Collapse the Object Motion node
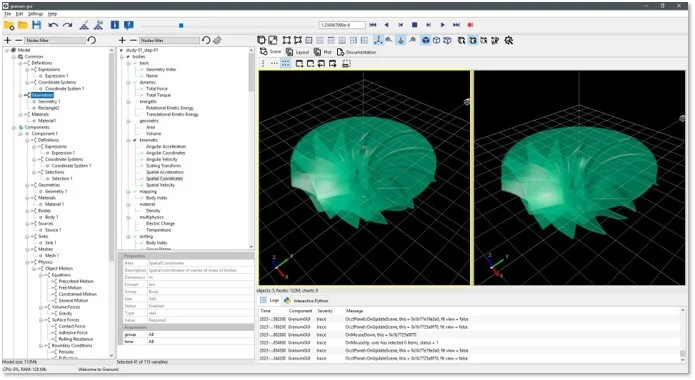This screenshot has height=380, width=695. coord(34,269)
